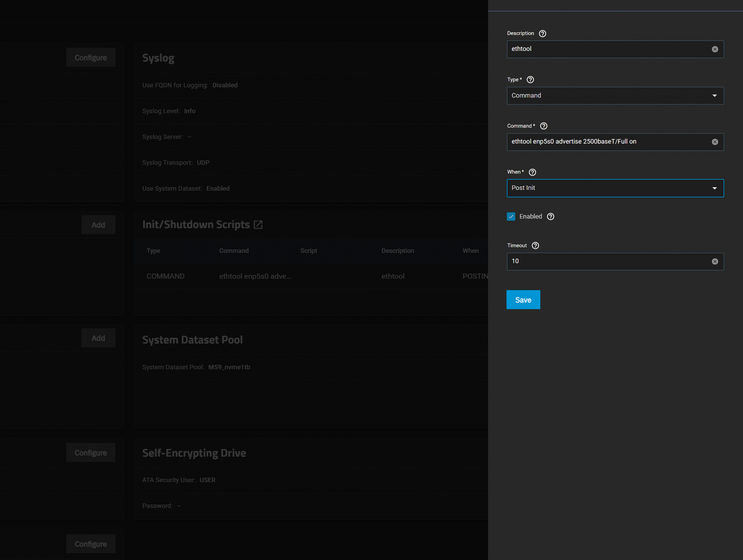Click the Syslog section heading

pos(158,58)
